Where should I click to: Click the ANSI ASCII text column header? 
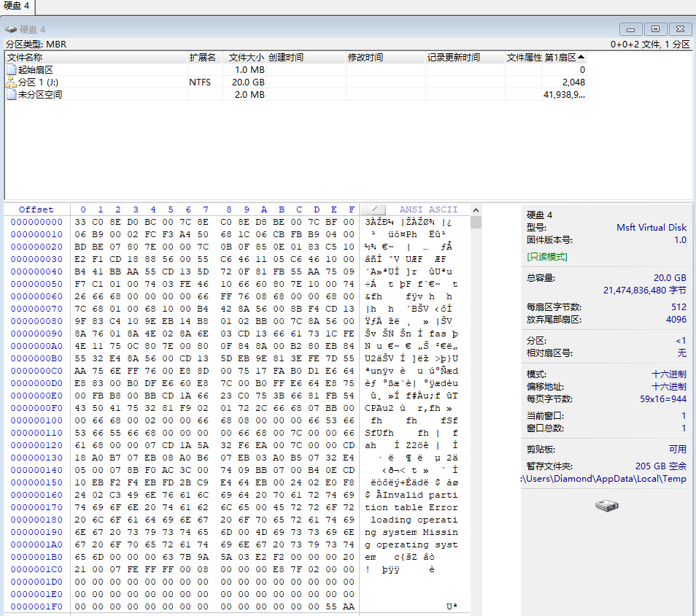click(428, 209)
